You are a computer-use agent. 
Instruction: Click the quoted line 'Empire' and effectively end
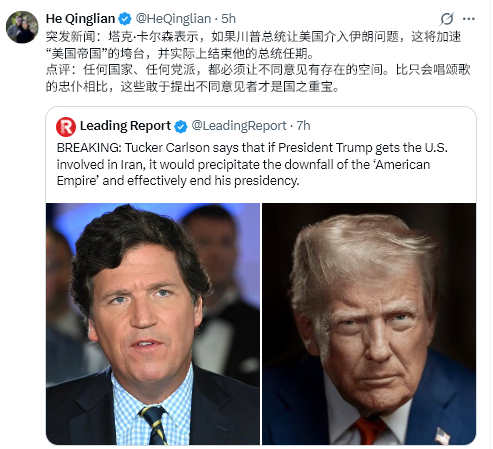coord(178,181)
